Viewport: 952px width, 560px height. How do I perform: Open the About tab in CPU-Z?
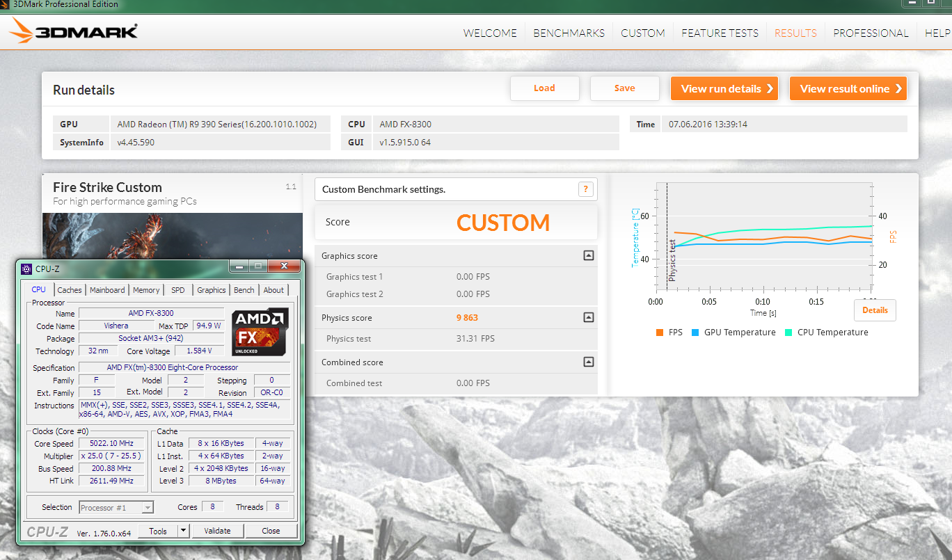pos(273,290)
